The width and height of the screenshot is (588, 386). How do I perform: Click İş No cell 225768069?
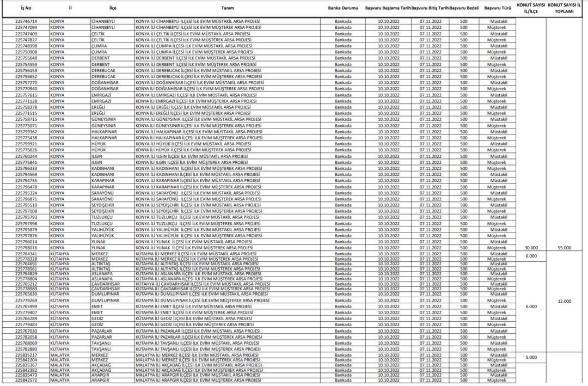pyautogui.click(x=26, y=343)
